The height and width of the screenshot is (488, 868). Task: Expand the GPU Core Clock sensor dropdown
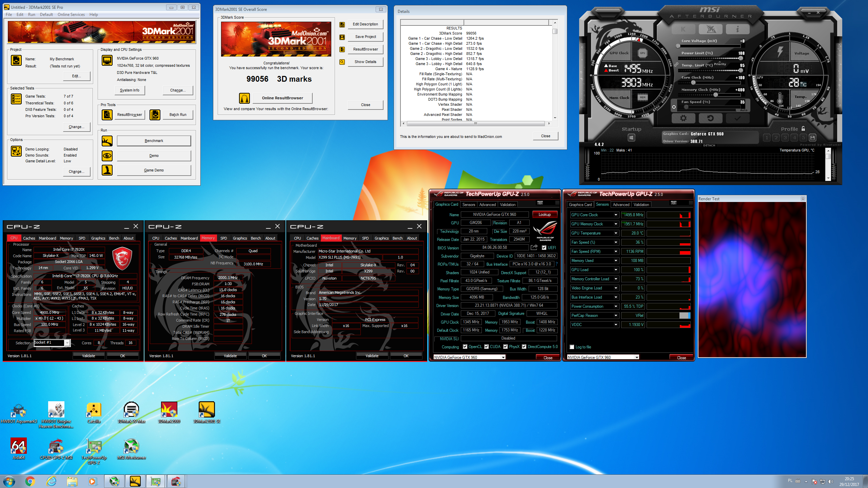pos(616,215)
